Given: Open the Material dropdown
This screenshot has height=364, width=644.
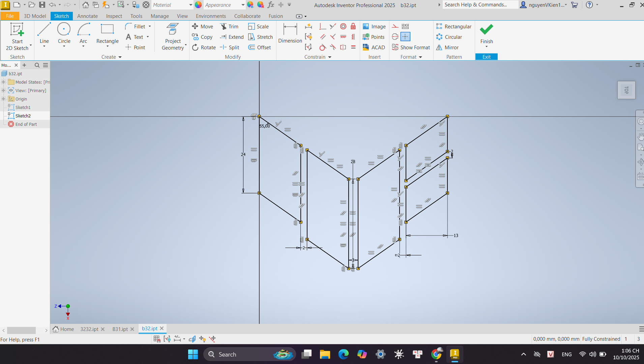Looking at the screenshot, I should (191, 5).
